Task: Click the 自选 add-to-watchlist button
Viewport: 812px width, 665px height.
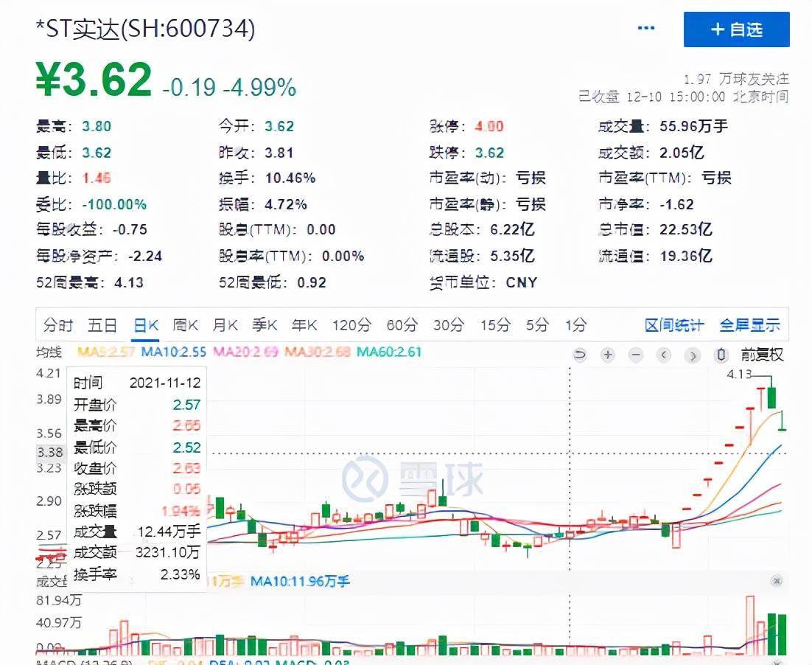Action: pyautogui.click(x=736, y=29)
